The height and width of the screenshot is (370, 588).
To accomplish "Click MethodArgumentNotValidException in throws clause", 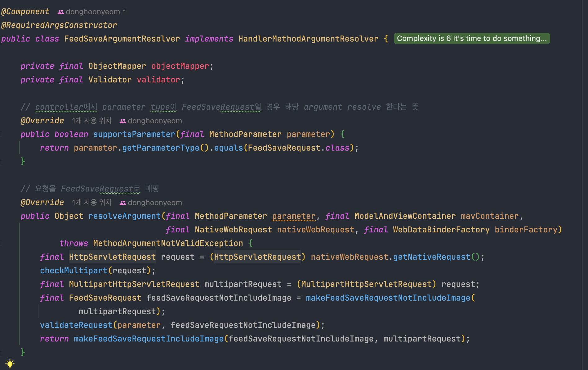I will (x=168, y=243).
